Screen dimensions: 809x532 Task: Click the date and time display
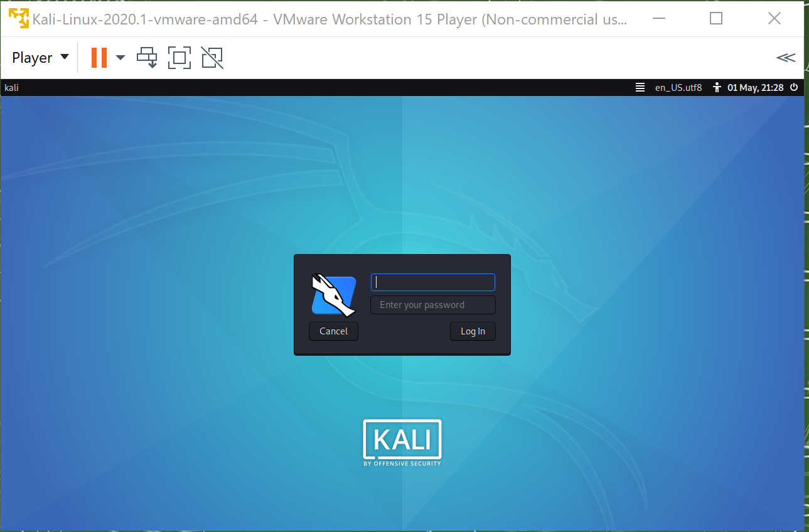coord(755,88)
